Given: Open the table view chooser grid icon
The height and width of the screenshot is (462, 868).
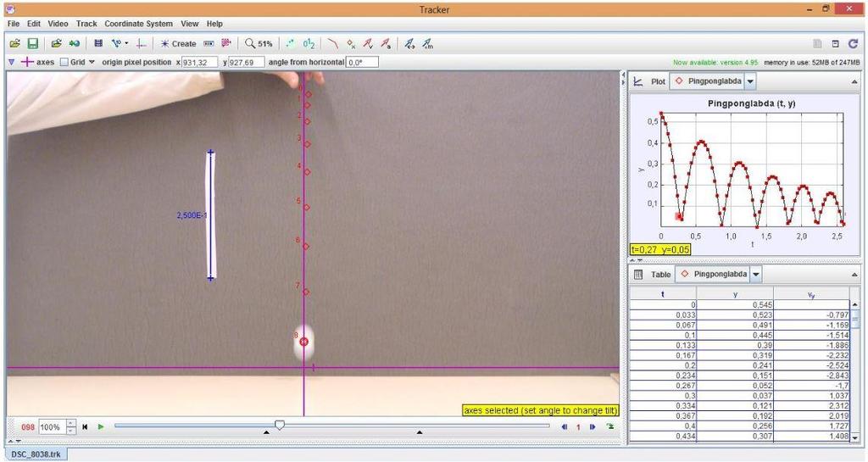Looking at the screenshot, I should 638,275.
